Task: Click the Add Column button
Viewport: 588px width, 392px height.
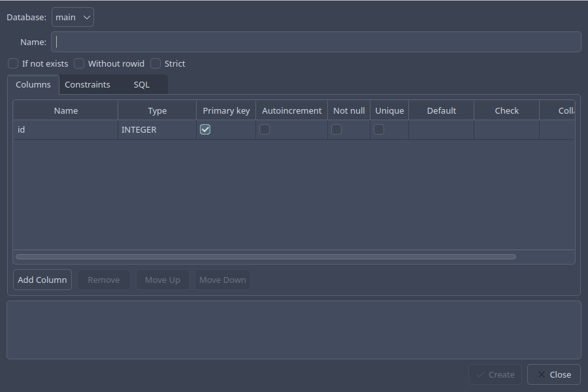Action: (42, 280)
